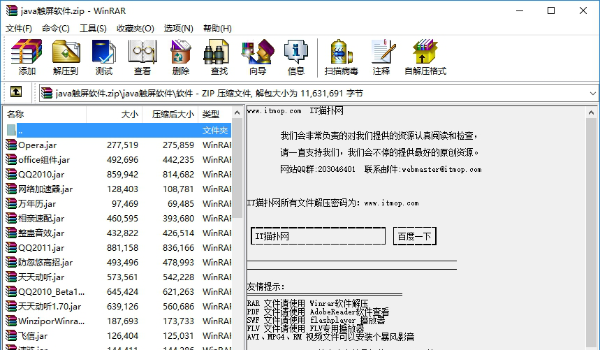600x364 pixels.
Task: Click the QQ2010.jar file icon
Action: 11,174
